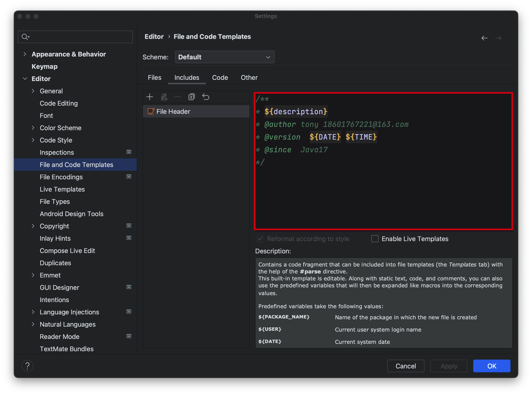
Task: Click the Forward arrow in settings header
Action: tap(498, 38)
